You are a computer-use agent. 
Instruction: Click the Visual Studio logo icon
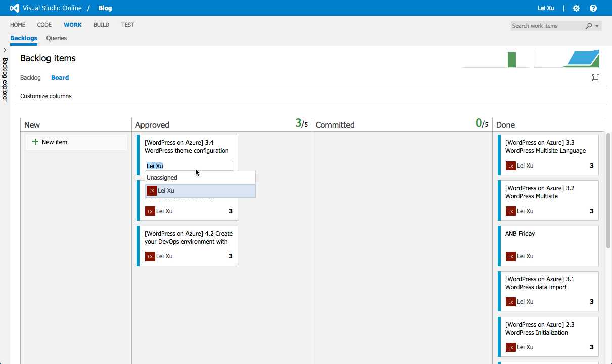pyautogui.click(x=15, y=8)
